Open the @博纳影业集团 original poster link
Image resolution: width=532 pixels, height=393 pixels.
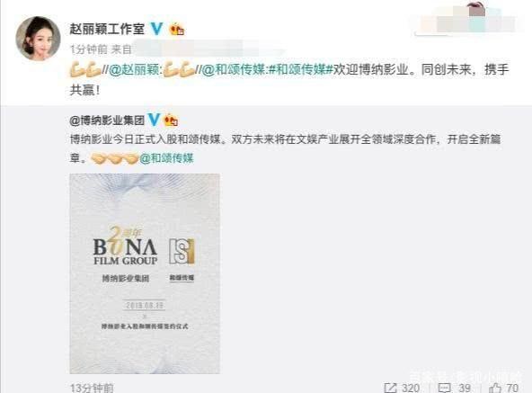click(107, 121)
